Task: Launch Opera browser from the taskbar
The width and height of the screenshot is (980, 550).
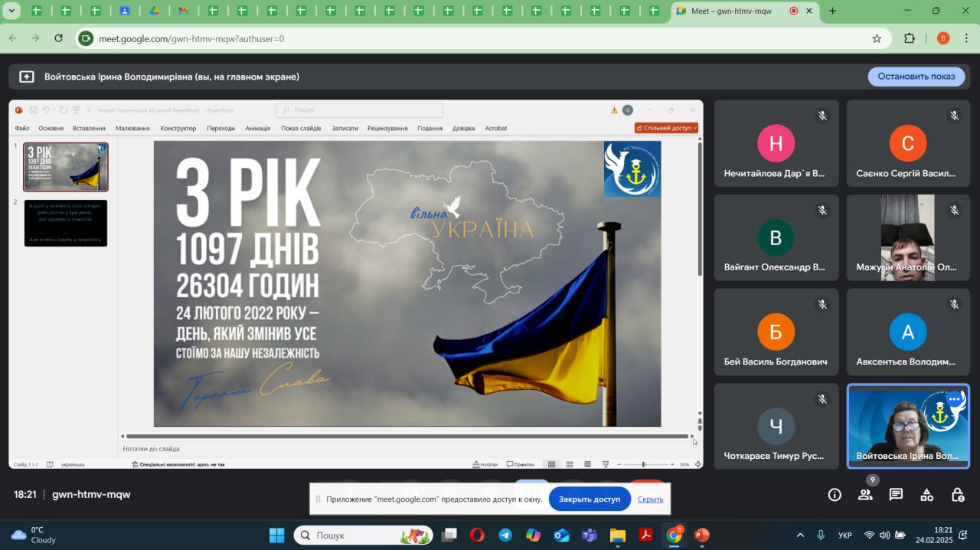Action: 477,535
